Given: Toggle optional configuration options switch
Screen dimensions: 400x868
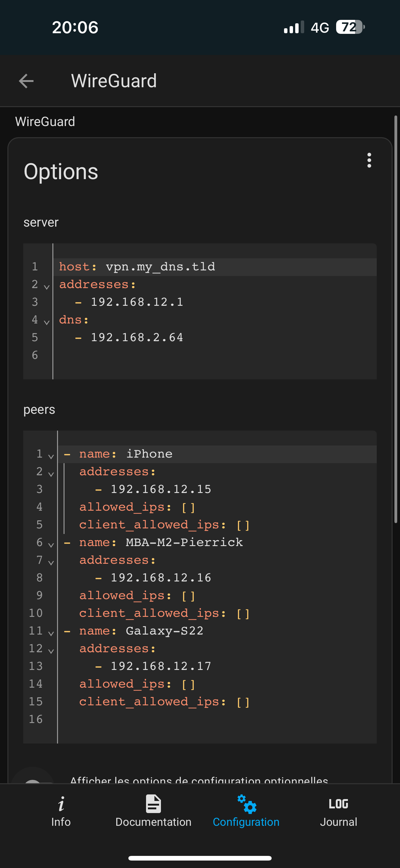Looking at the screenshot, I should 33,779.
